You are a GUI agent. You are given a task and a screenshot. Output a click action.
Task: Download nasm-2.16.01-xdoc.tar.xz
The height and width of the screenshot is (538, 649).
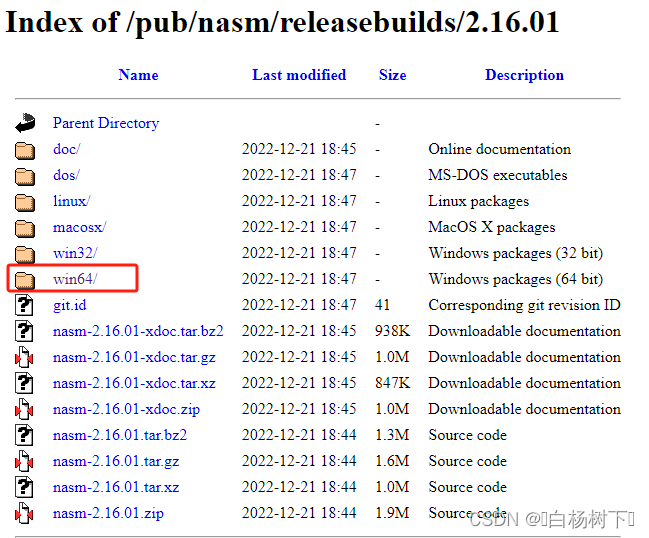point(134,383)
